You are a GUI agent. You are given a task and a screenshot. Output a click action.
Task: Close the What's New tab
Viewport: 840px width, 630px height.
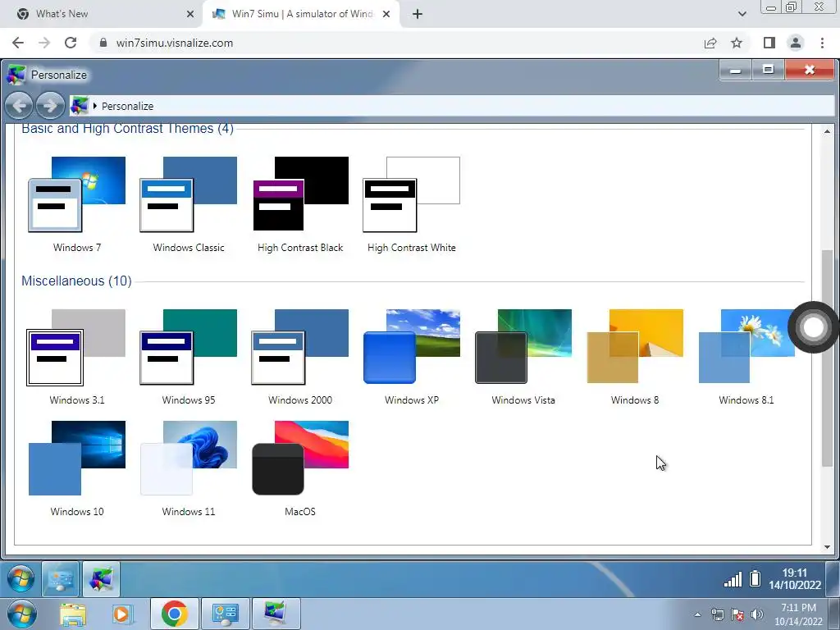point(190,15)
